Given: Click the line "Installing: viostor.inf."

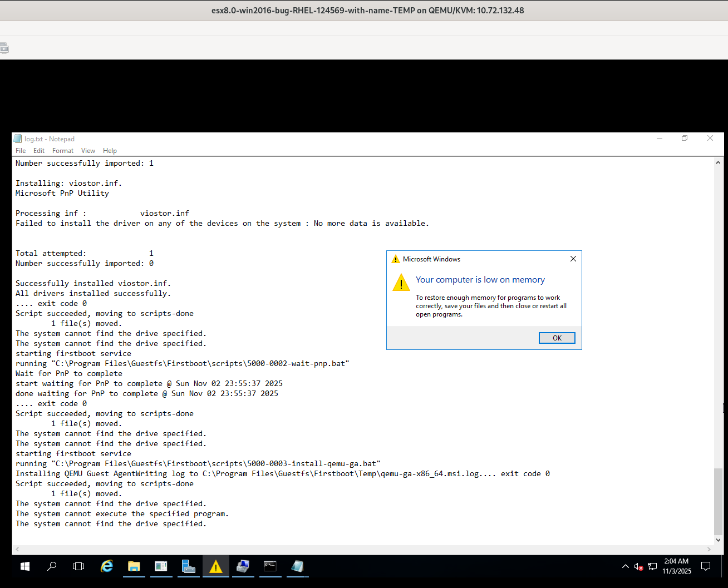Looking at the screenshot, I should tap(68, 183).
